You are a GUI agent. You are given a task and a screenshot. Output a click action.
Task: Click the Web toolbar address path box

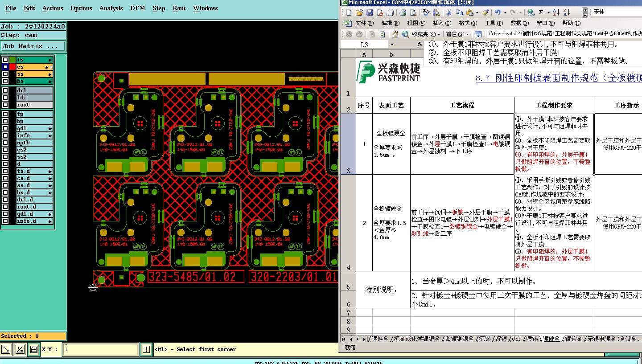[564, 34]
